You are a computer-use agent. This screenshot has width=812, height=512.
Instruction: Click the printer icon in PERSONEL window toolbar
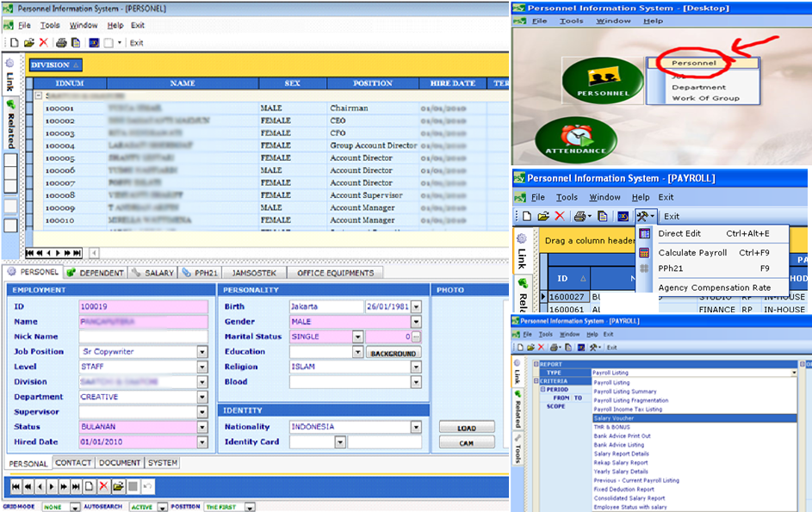point(61,42)
